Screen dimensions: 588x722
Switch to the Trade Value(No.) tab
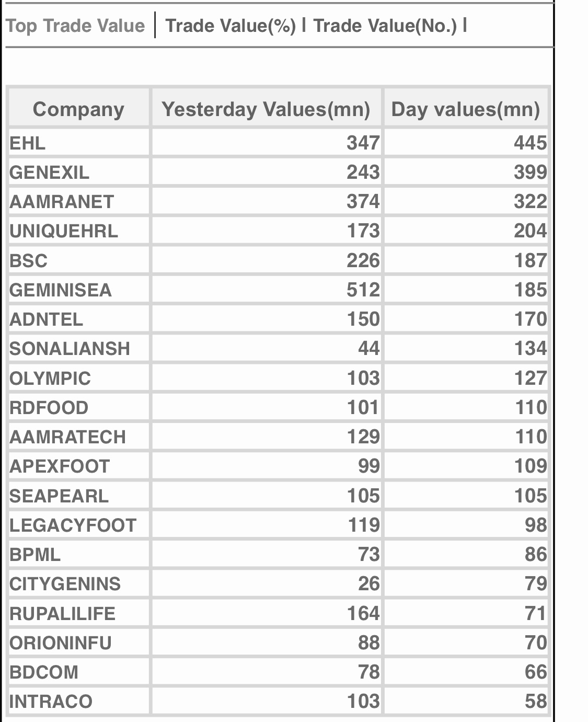click(x=385, y=25)
